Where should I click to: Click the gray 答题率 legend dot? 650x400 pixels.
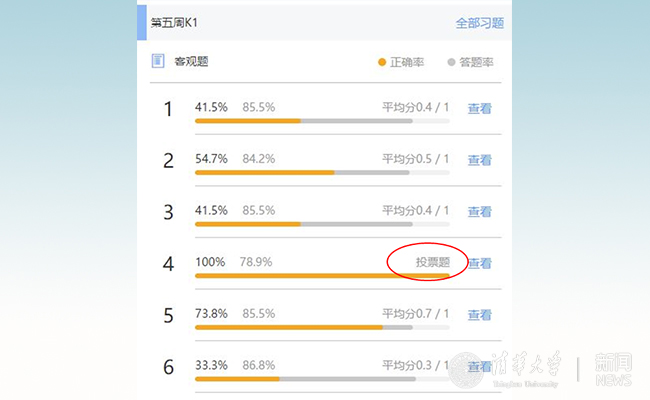(451, 62)
